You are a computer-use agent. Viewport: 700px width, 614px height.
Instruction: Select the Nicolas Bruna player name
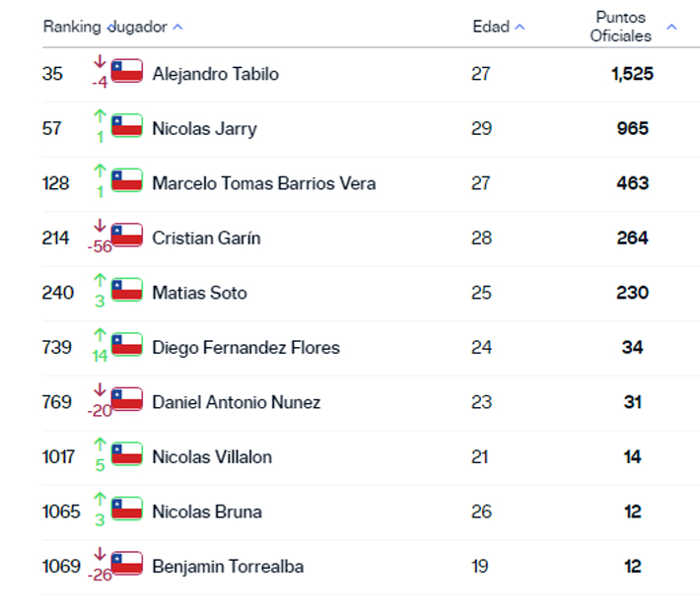pos(206,512)
